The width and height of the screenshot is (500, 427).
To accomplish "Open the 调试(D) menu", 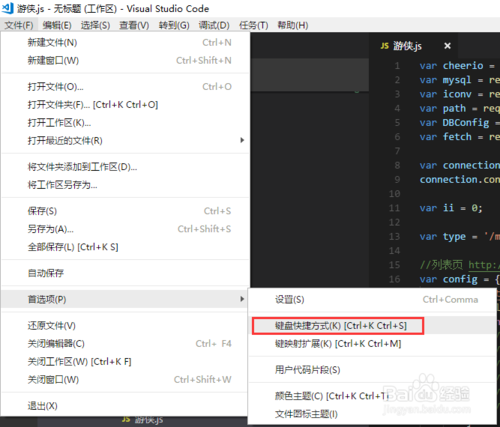I will pyautogui.click(x=214, y=25).
